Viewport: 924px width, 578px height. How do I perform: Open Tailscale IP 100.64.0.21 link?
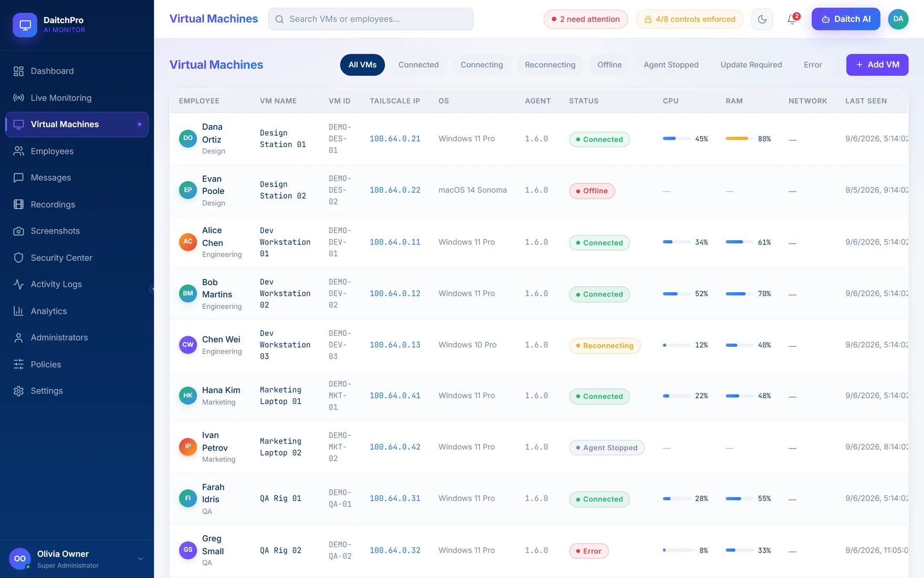point(395,139)
